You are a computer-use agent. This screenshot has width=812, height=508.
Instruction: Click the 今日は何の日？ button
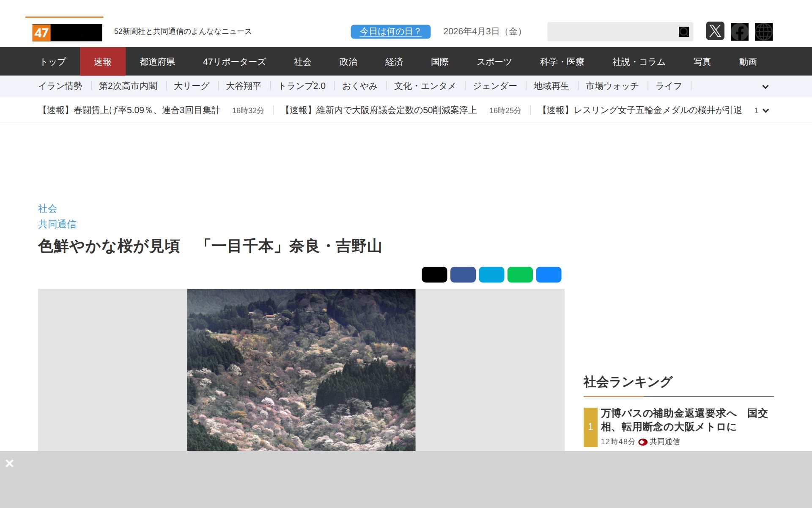pyautogui.click(x=390, y=31)
